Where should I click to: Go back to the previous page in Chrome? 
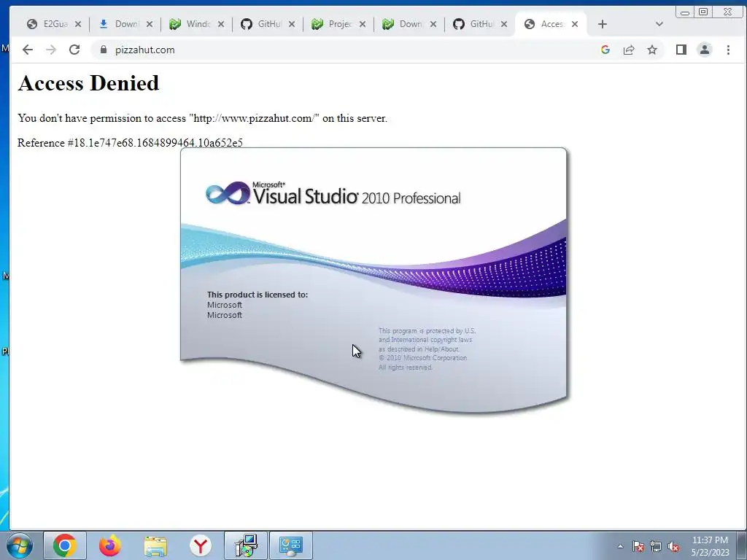tap(28, 50)
